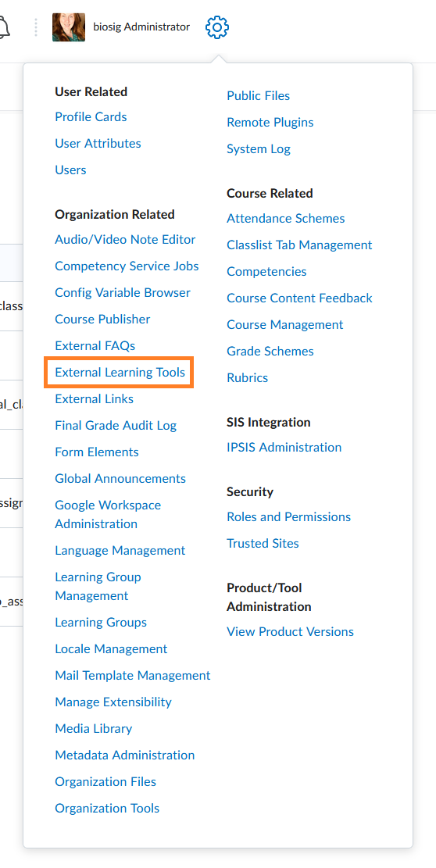The height and width of the screenshot is (868, 436).
Task: Open Organization Tools
Action: tap(107, 808)
